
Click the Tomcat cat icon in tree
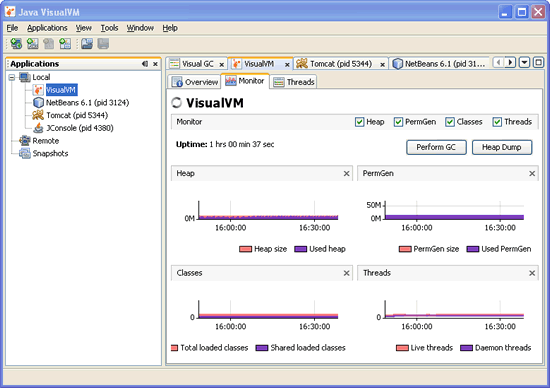(38, 115)
